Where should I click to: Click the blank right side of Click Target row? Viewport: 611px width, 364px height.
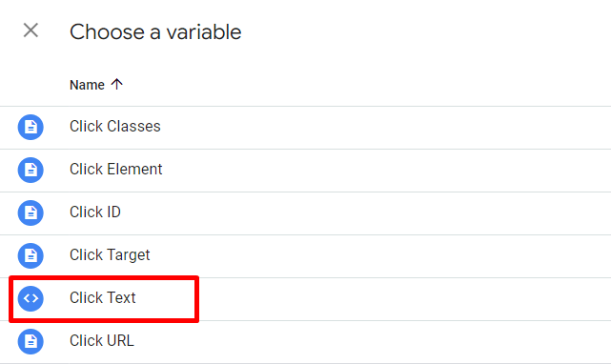tap(380, 256)
